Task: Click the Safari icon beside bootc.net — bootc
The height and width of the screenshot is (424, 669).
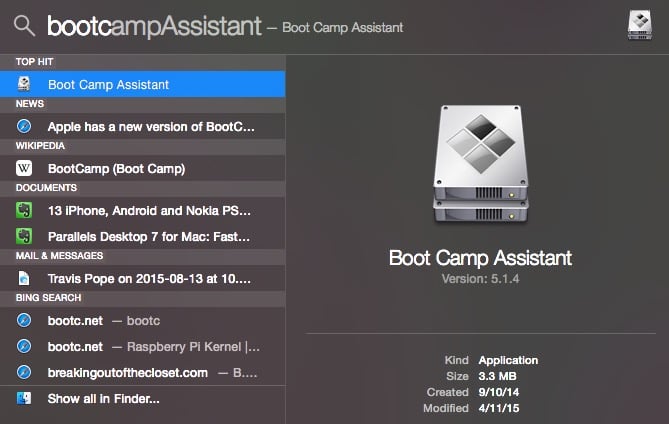Action: click(x=24, y=320)
